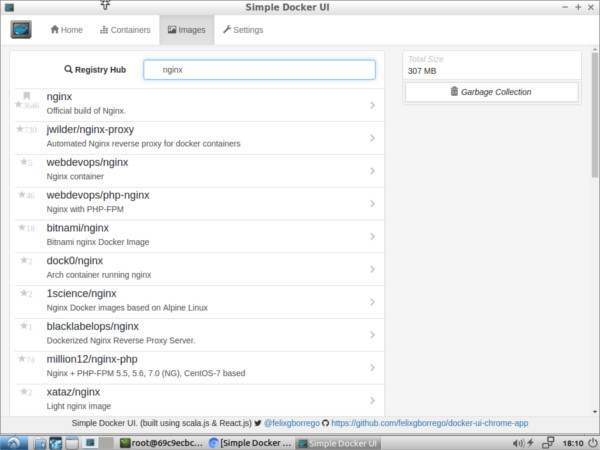Focus the nginx search input field
600x450 pixels.
[x=259, y=70]
